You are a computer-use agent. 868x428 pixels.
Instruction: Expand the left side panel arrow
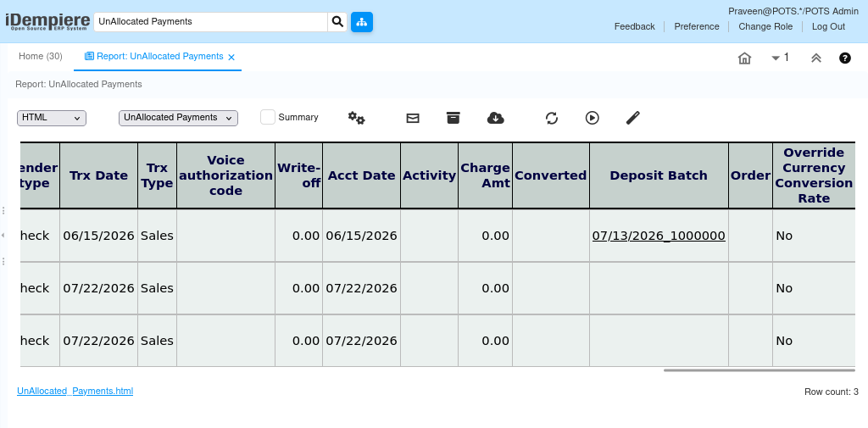point(3,236)
